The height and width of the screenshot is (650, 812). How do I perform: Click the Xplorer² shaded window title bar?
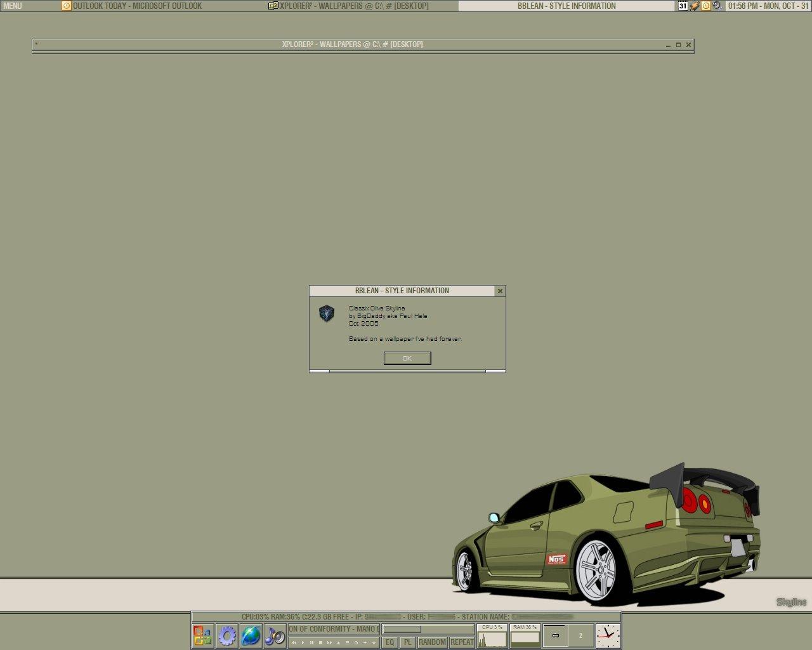[x=352, y=44]
